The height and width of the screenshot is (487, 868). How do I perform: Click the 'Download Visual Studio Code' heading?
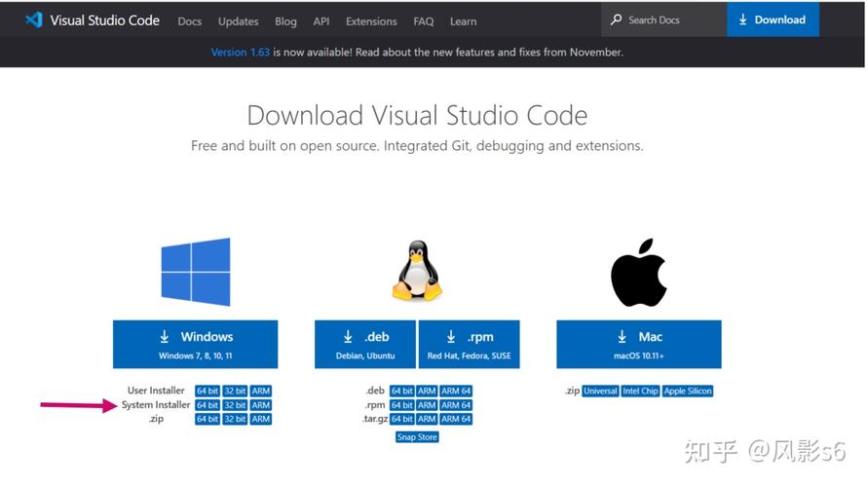(x=417, y=116)
